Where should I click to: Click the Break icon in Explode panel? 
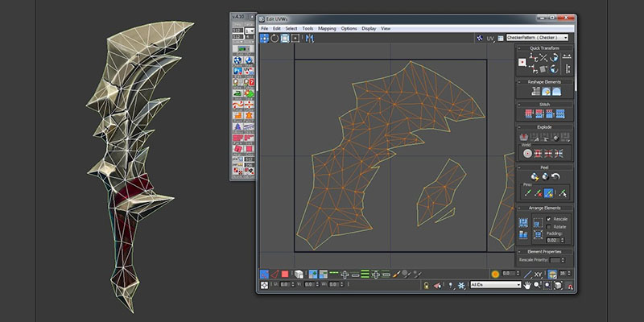tap(524, 137)
